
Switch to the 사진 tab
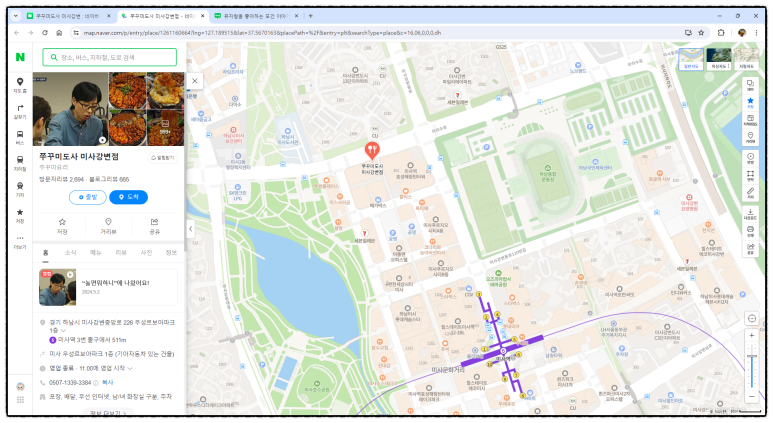pyautogui.click(x=146, y=252)
